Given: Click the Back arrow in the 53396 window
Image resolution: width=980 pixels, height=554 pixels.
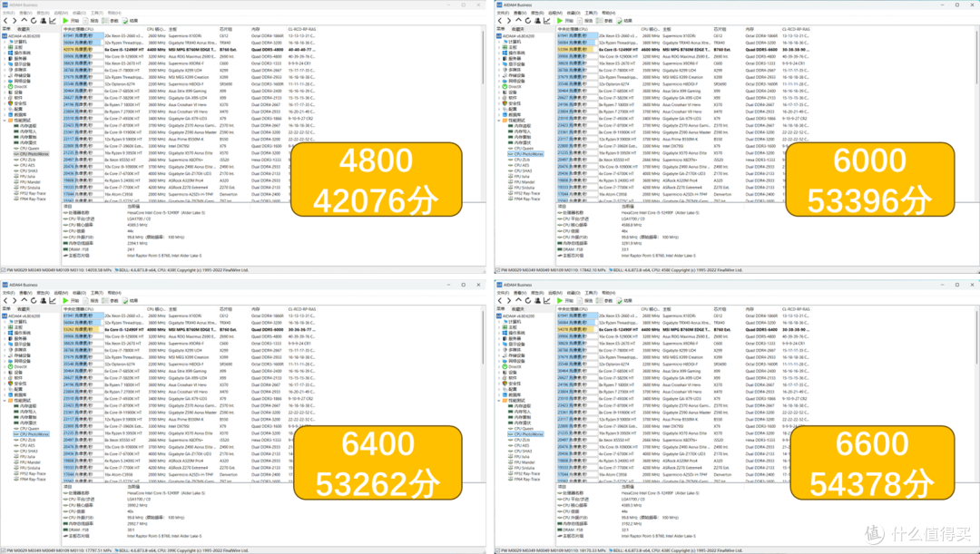Looking at the screenshot, I should 500,21.
